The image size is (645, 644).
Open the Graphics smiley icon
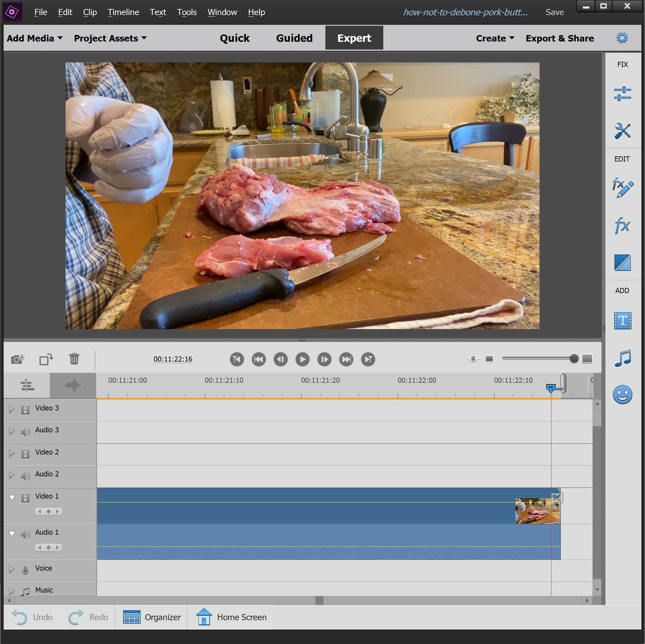[x=622, y=394]
